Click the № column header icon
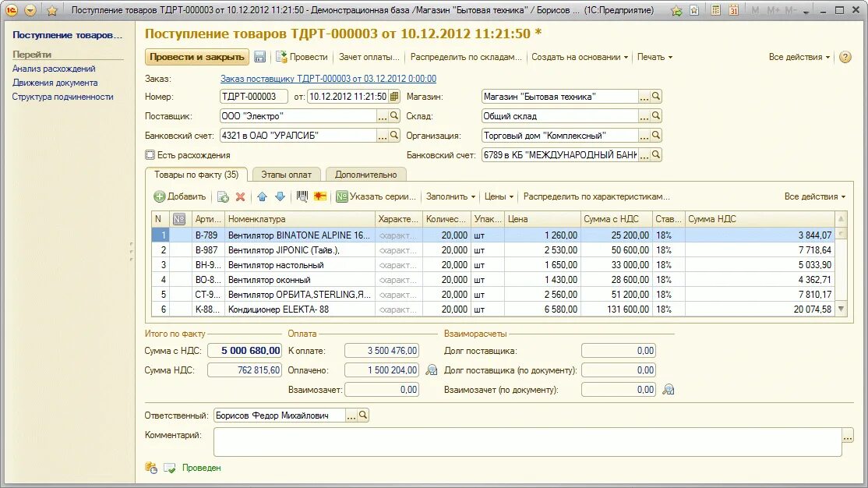 coord(178,219)
